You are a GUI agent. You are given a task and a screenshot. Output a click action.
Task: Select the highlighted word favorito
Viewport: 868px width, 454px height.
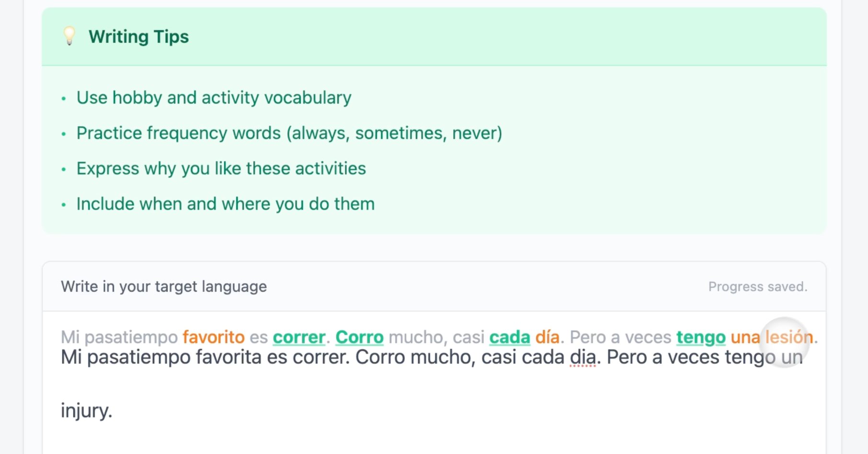coord(214,337)
